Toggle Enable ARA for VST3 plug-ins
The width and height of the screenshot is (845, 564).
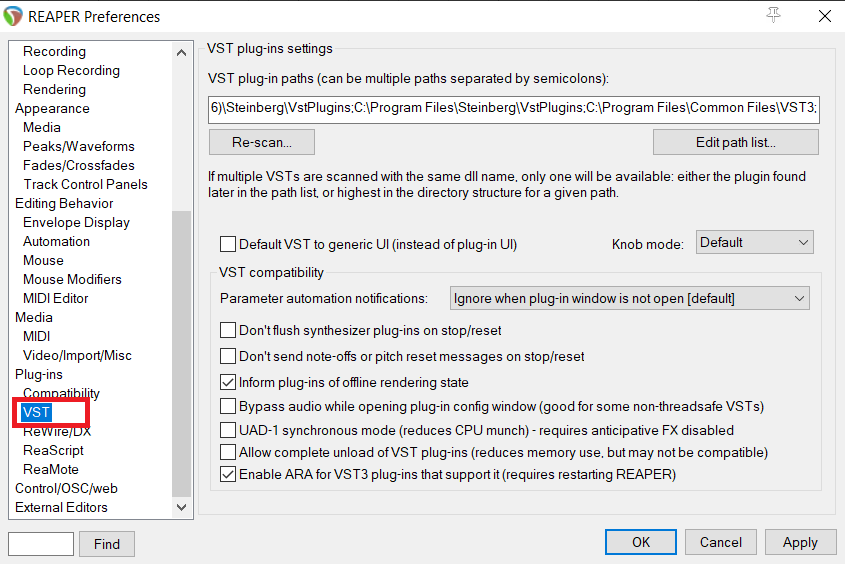(228, 475)
